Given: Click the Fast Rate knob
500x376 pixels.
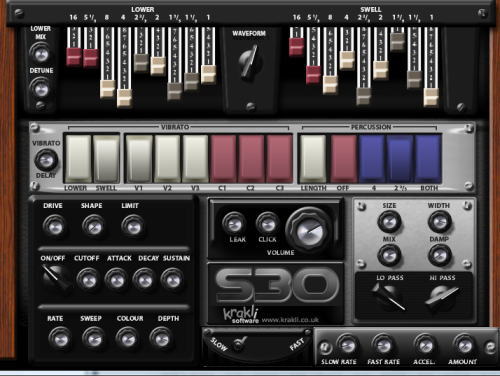Looking at the screenshot, I should pyautogui.click(x=383, y=345).
